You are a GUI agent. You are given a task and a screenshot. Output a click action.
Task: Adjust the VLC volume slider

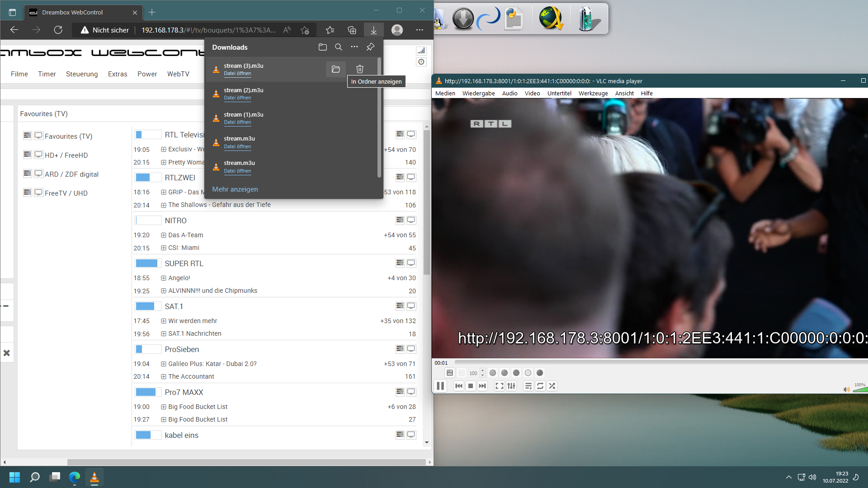[860, 389]
